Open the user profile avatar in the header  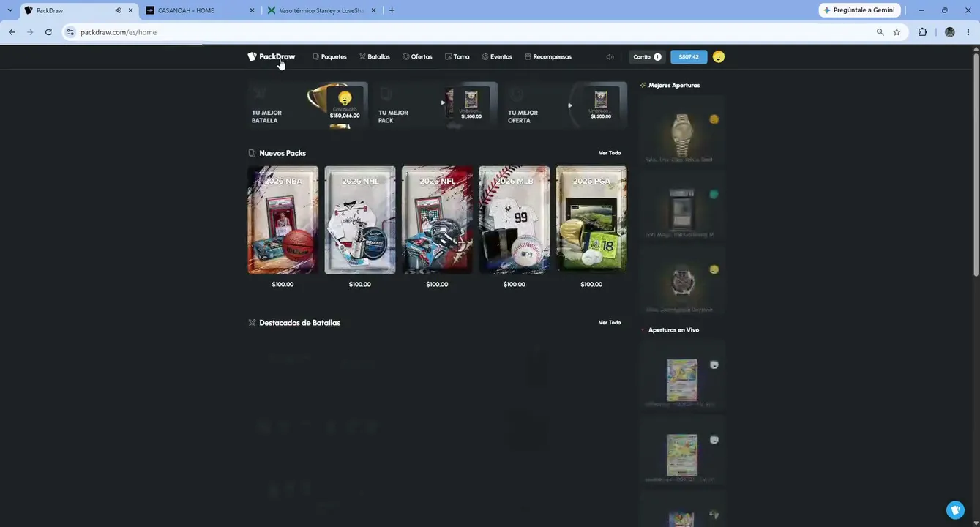pos(719,56)
